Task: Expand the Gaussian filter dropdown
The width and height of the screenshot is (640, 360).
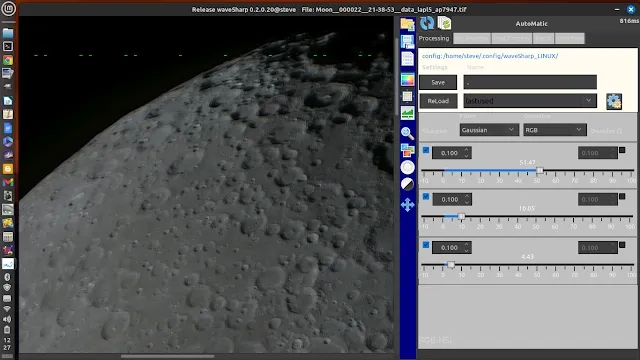Action: pyautogui.click(x=489, y=130)
